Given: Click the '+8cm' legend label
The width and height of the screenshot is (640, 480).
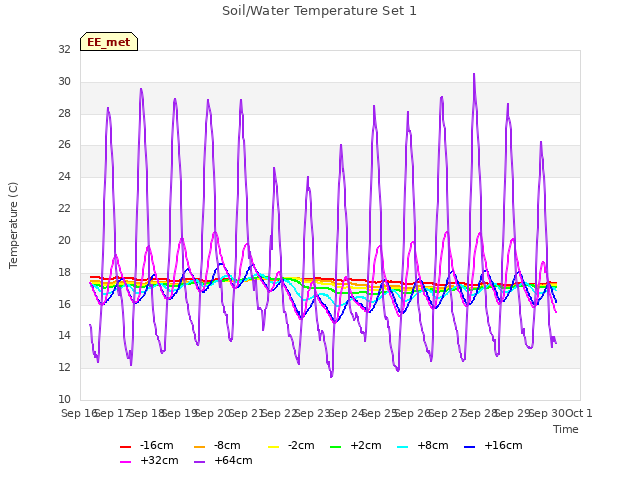Looking at the screenshot, I should [433, 445].
